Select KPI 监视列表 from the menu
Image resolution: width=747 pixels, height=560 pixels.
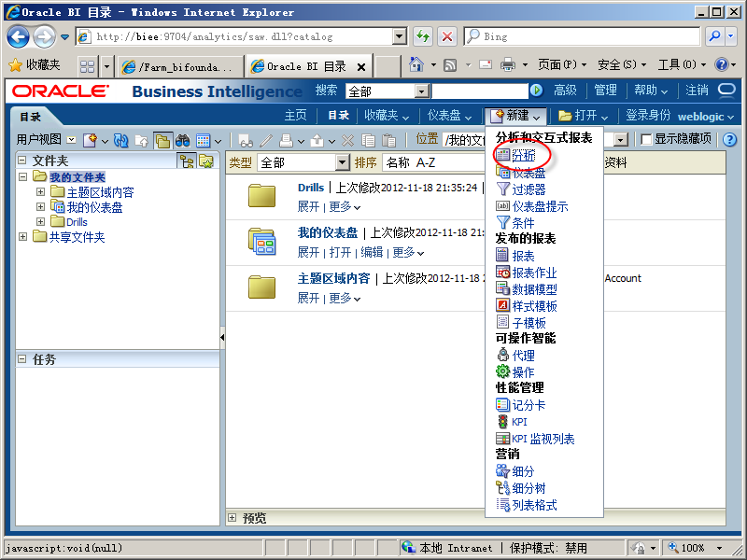click(543, 439)
